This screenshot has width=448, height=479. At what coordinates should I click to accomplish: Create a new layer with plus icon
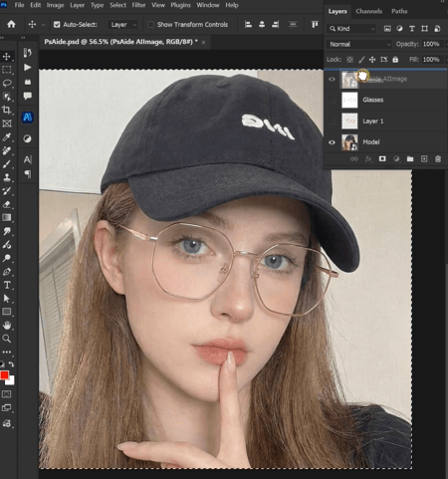click(424, 159)
